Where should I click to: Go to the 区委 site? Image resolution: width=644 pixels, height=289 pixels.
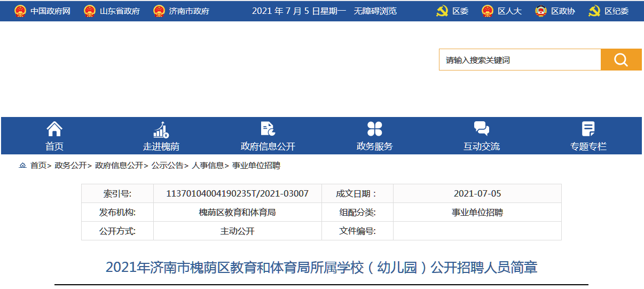460,11
